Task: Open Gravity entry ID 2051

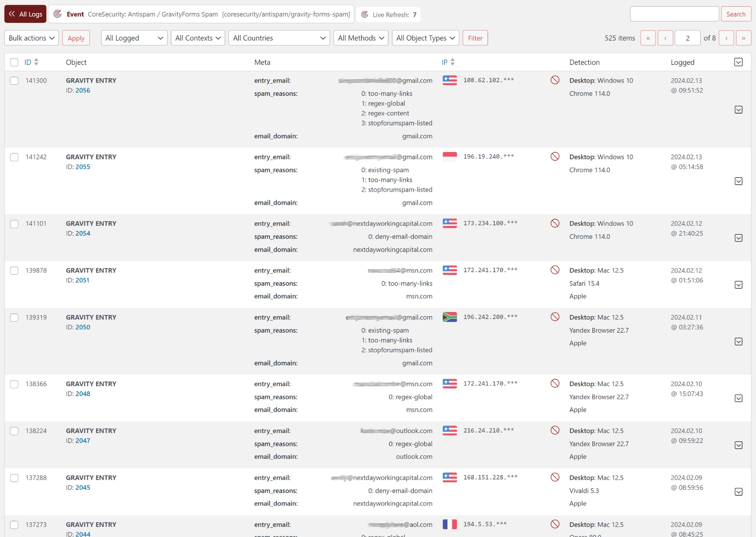Action: coord(82,280)
